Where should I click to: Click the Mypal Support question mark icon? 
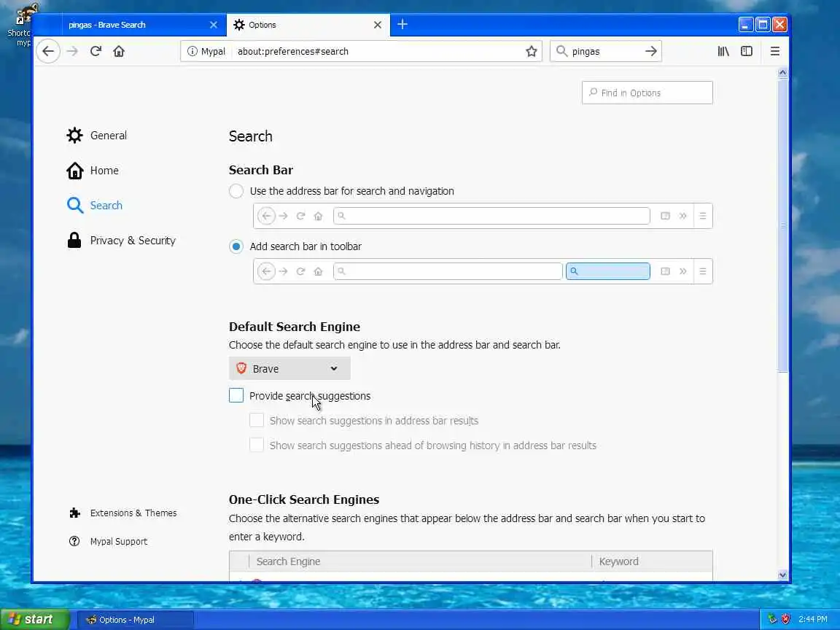point(74,542)
